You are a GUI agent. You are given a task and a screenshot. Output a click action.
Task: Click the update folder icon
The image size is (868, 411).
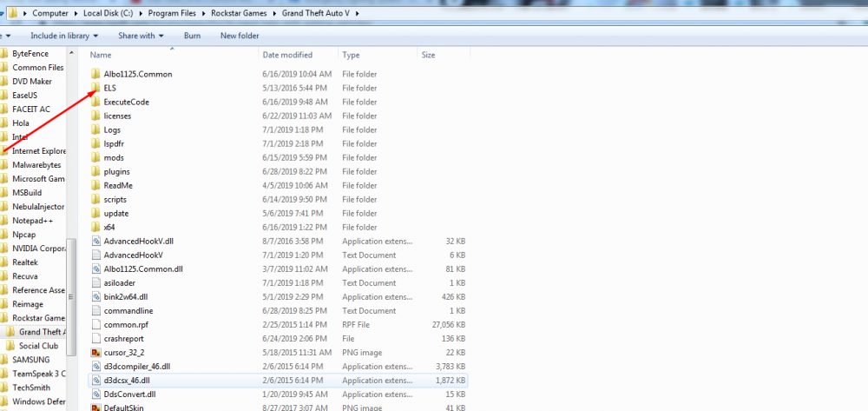[x=95, y=213]
